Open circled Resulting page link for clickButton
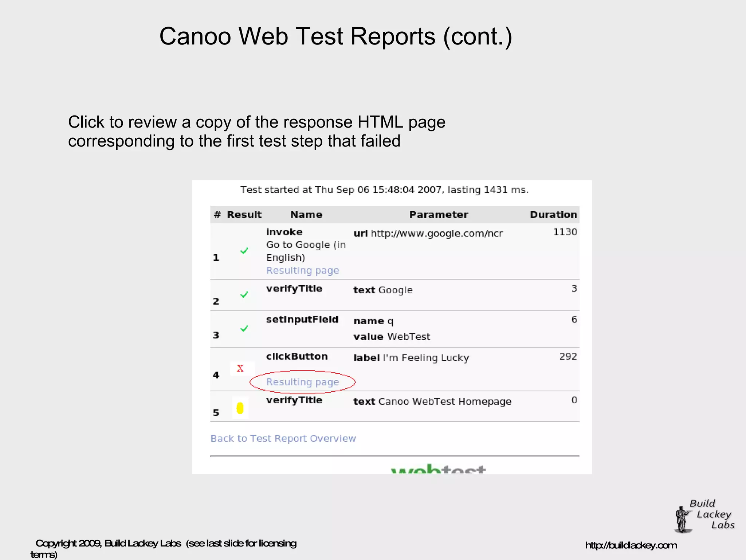Viewport: 746px width, 560px height. point(302,382)
